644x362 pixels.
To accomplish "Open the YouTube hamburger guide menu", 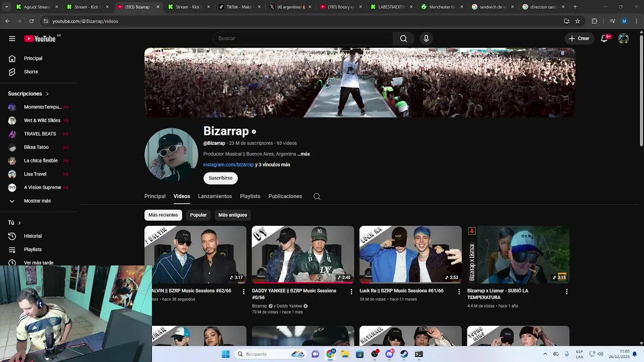I will point(12,39).
